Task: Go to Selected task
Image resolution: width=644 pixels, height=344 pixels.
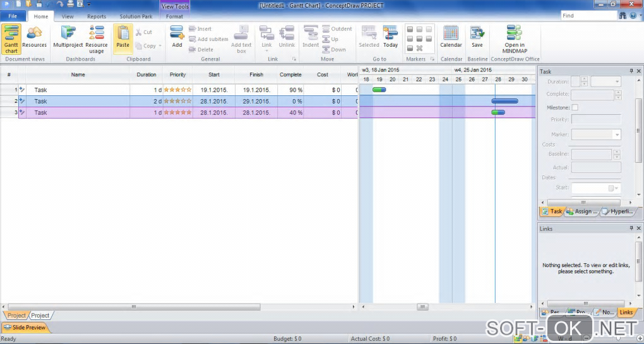Action: point(369,37)
